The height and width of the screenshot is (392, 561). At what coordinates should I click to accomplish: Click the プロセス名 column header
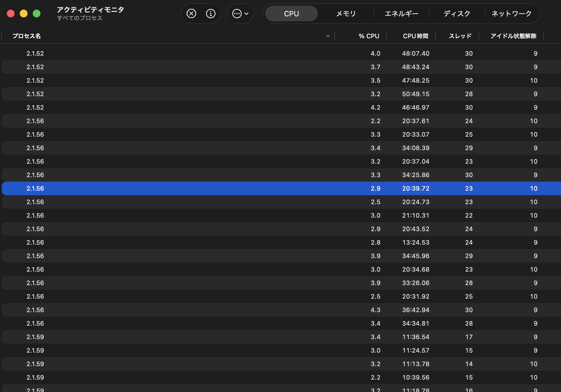(x=27, y=36)
